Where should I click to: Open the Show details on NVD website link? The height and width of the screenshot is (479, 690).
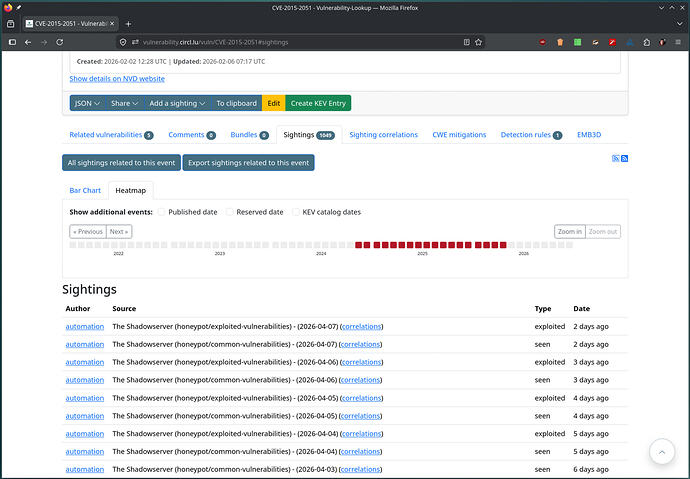[x=117, y=78]
